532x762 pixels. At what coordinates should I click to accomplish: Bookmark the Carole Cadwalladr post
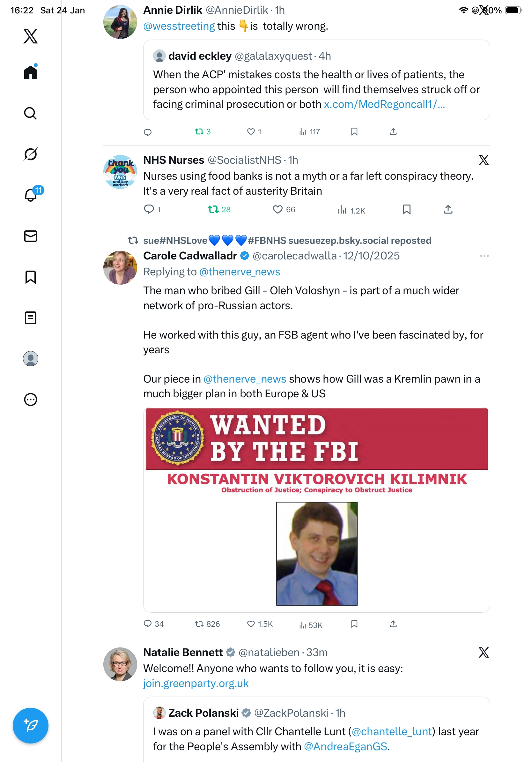click(x=354, y=624)
